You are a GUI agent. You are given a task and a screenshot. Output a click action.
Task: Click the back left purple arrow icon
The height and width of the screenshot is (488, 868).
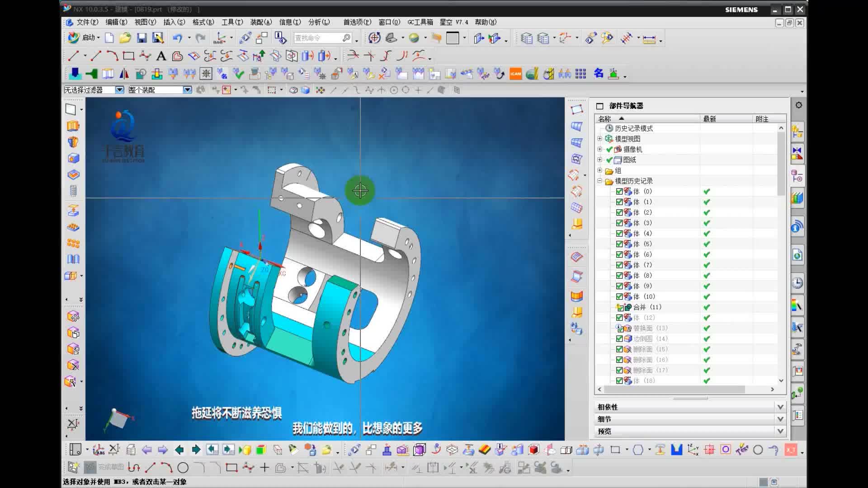(x=146, y=450)
